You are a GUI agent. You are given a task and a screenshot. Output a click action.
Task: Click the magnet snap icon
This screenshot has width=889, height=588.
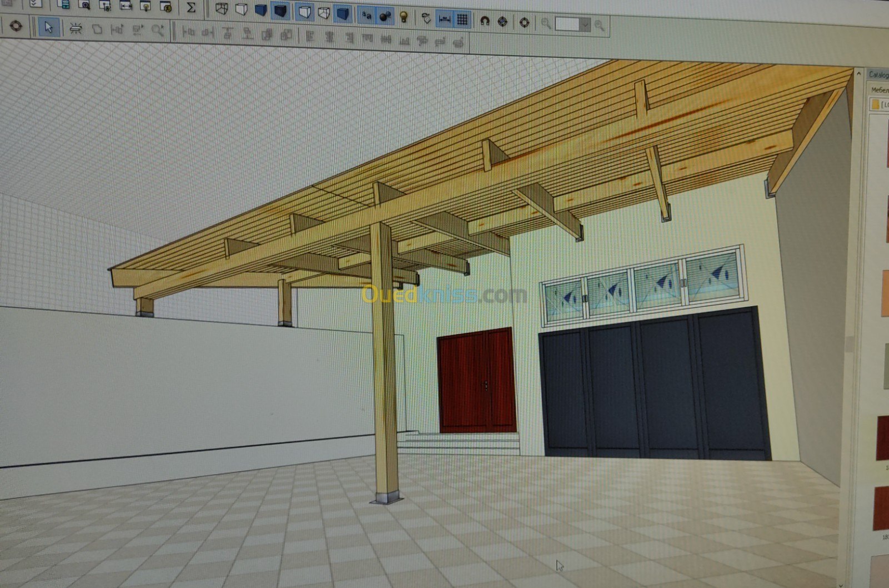(485, 21)
